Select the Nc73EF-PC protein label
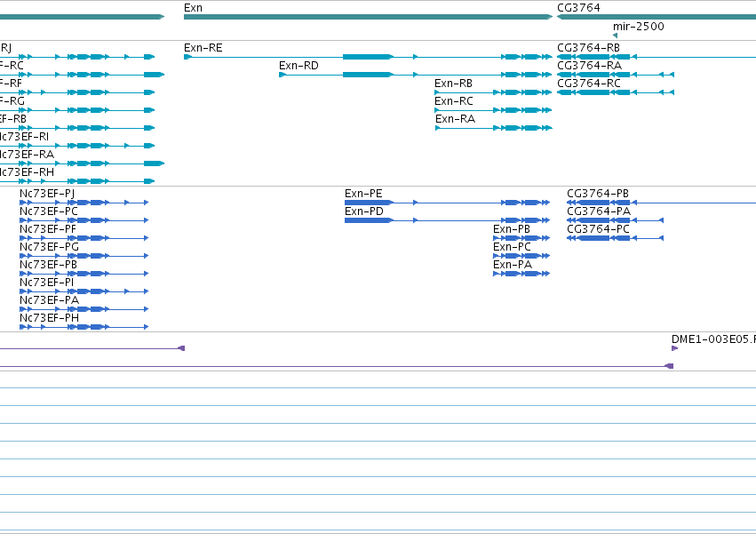 click(49, 211)
